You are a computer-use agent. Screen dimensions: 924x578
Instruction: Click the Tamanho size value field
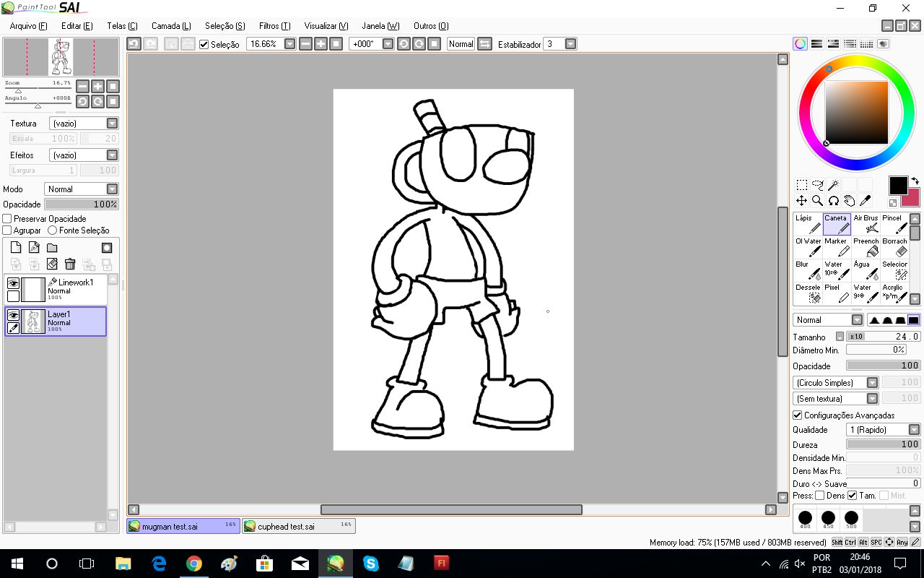(x=883, y=337)
